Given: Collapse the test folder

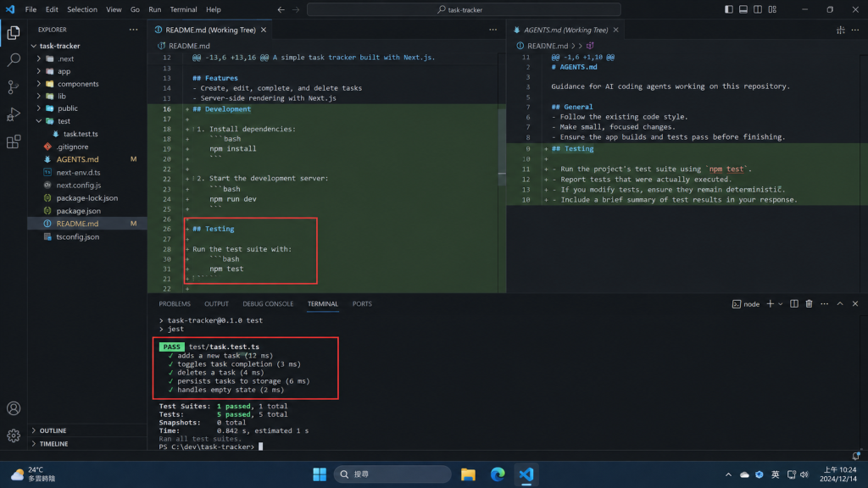Looking at the screenshot, I should pyautogui.click(x=39, y=121).
